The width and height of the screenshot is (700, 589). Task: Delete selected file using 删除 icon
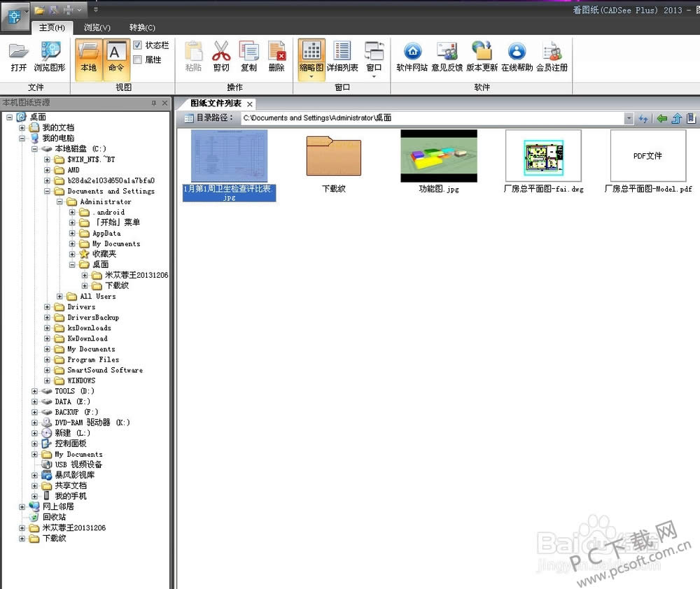coord(277,56)
